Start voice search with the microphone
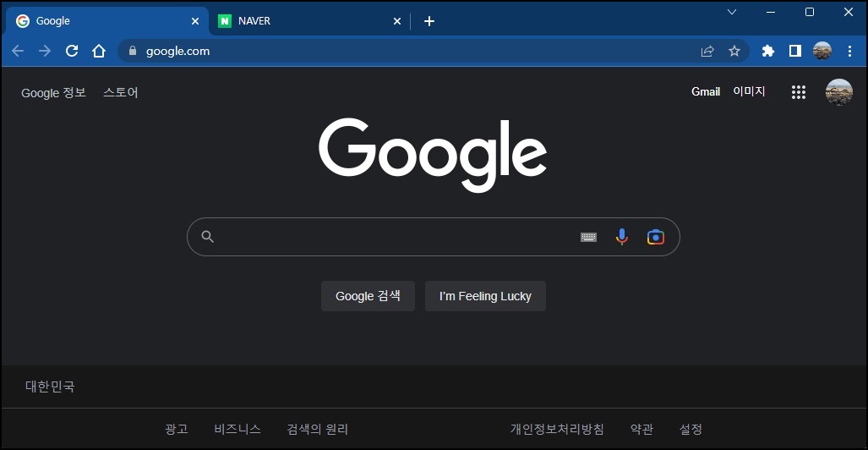Viewport: 868px width, 450px height. pos(622,237)
